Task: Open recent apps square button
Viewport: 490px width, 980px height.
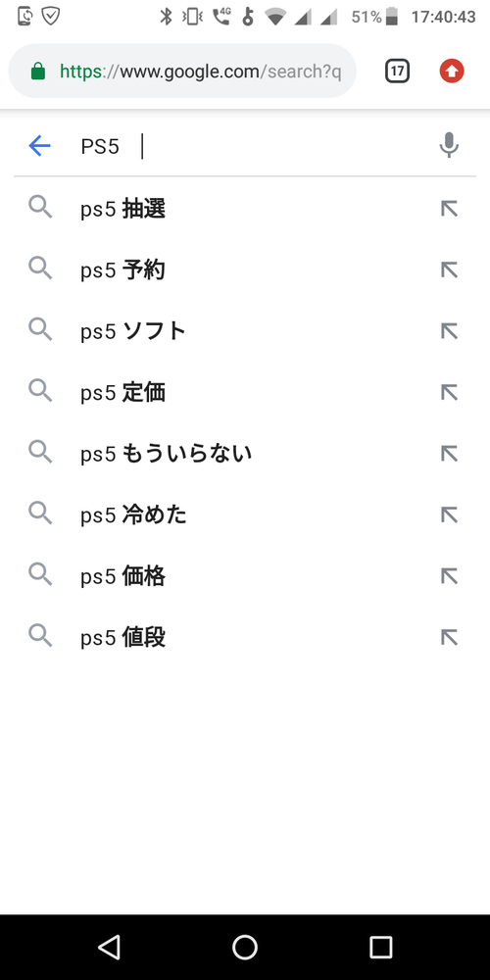Action: pos(380,948)
